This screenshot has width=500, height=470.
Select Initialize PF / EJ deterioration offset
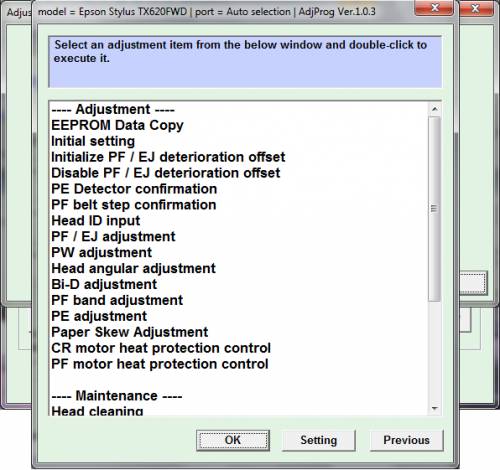(168, 157)
